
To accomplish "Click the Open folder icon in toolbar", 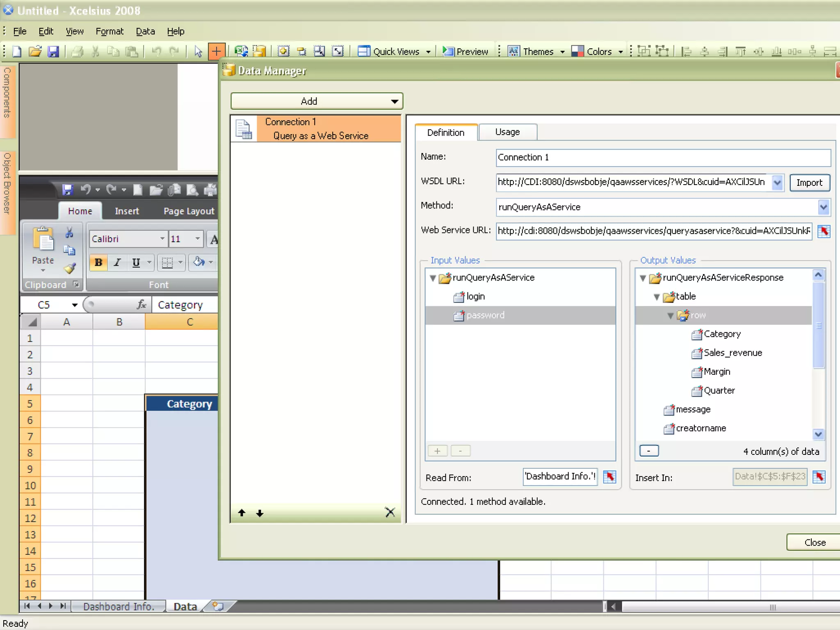I will click(x=35, y=52).
